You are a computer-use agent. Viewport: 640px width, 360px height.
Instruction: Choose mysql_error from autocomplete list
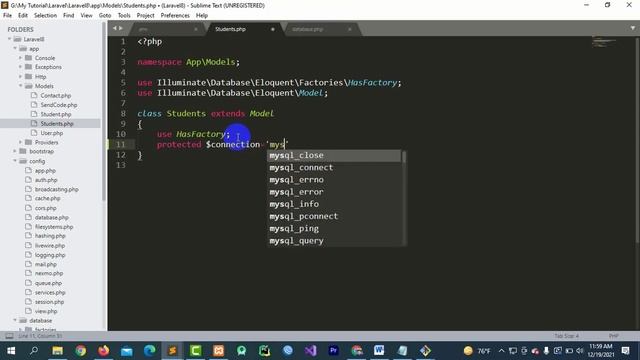pyautogui.click(x=334, y=192)
